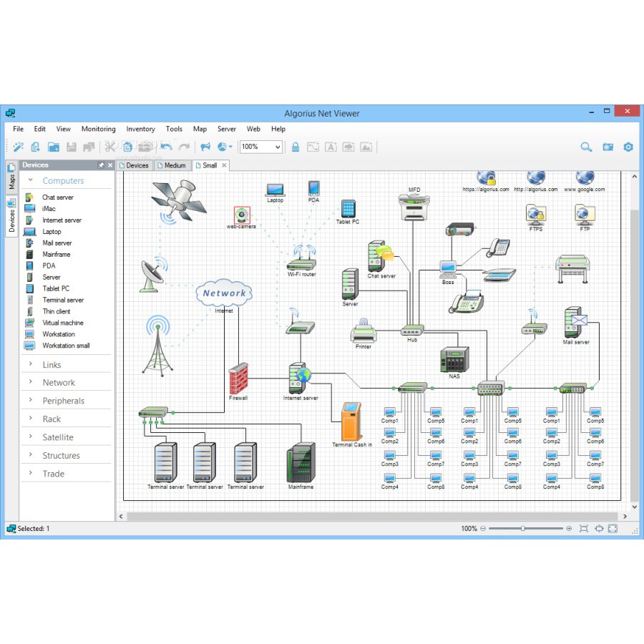Screen dimensions: 644x644
Task: Click the zoom in plus button
Action: point(569,529)
